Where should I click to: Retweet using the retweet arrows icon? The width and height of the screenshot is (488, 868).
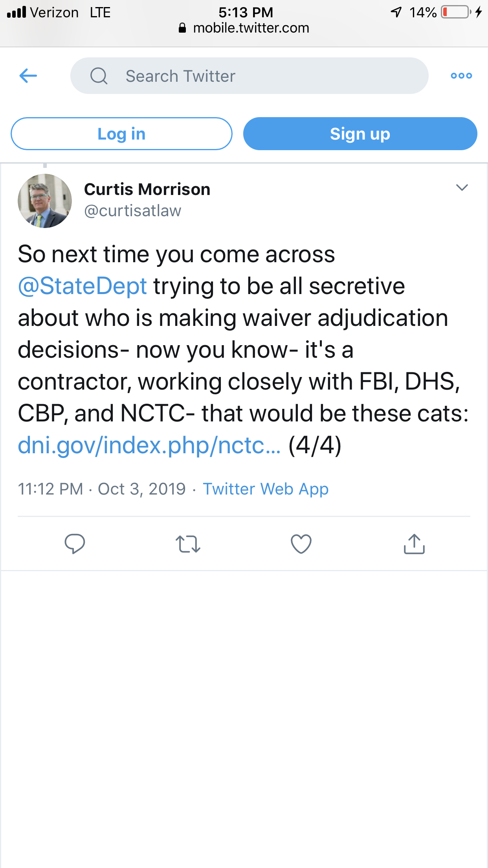point(188,544)
